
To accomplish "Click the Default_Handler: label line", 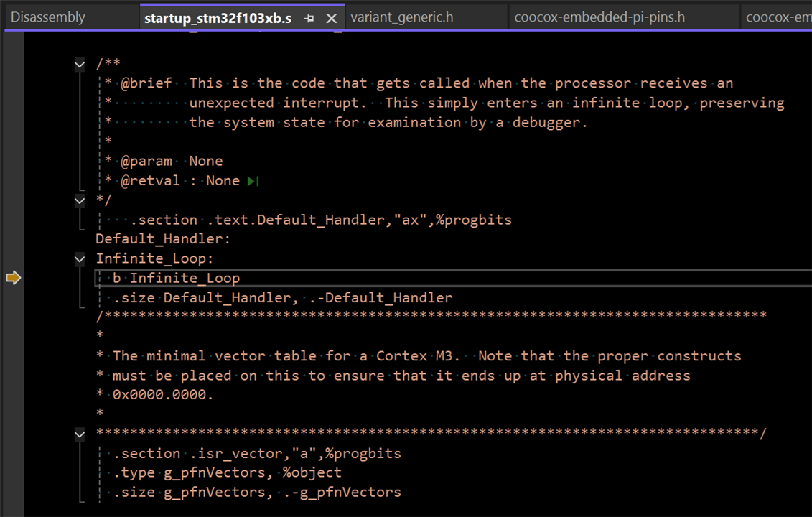I will pos(163,239).
